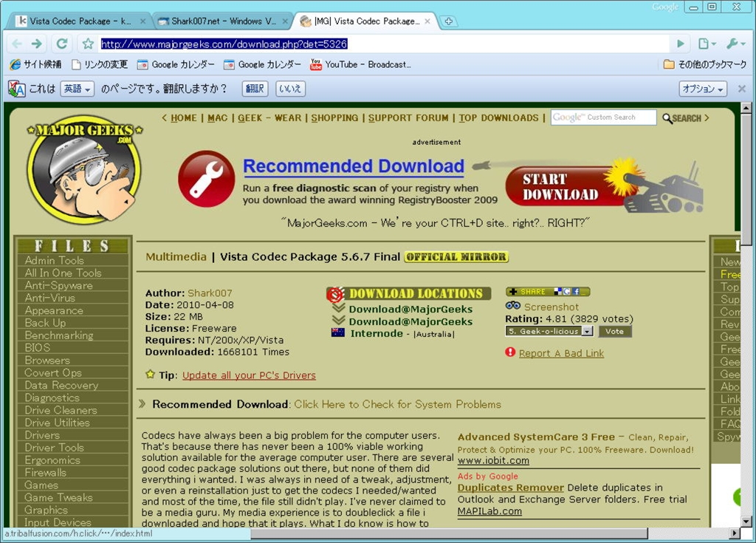Open the SUPPORT FORUM link
Viewport: 756px width, 543px height.
[x=408, y=118]
